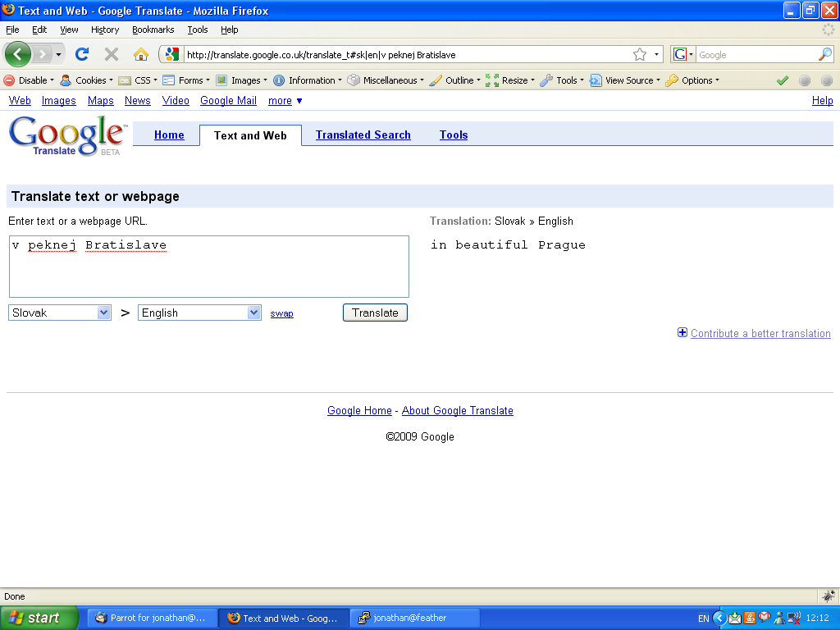Open the Forms toolbar menu

click(186, 80)
